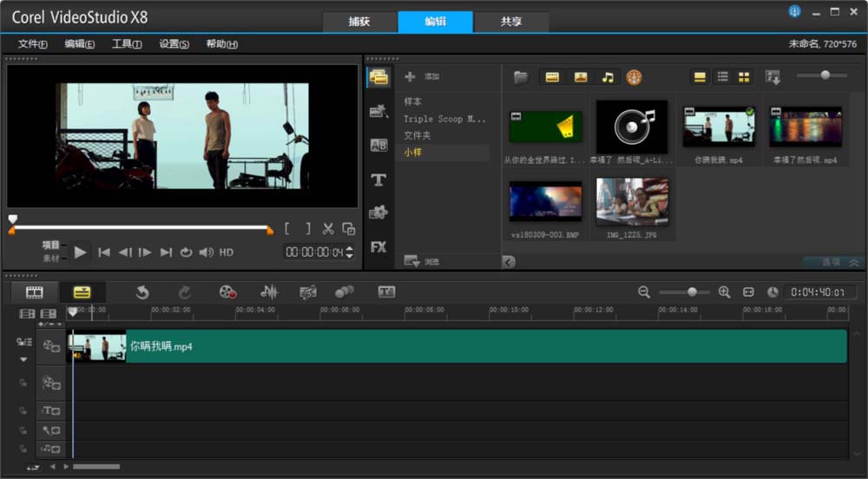Click the 添加 add folder button

point(422,77)
